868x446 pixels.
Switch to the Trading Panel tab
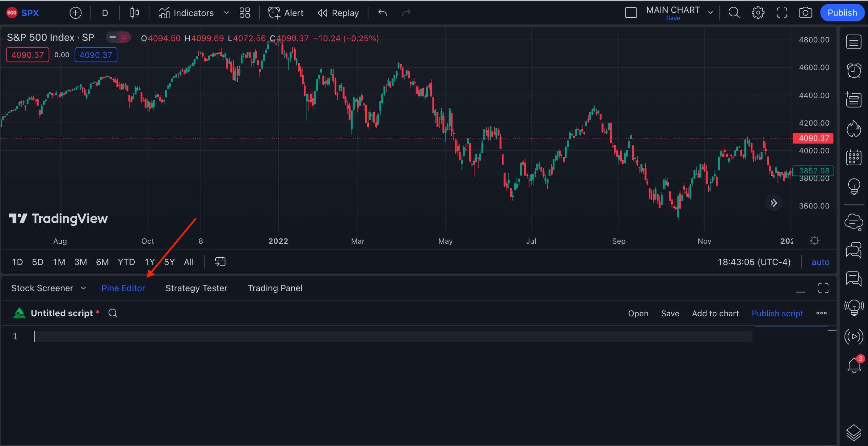click(x=275, y=288)
